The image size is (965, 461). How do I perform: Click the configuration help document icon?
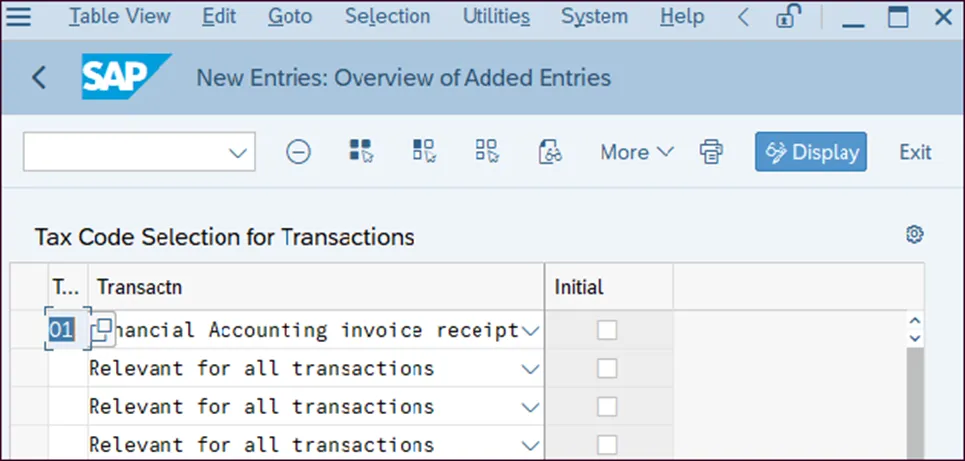[549, 152]
